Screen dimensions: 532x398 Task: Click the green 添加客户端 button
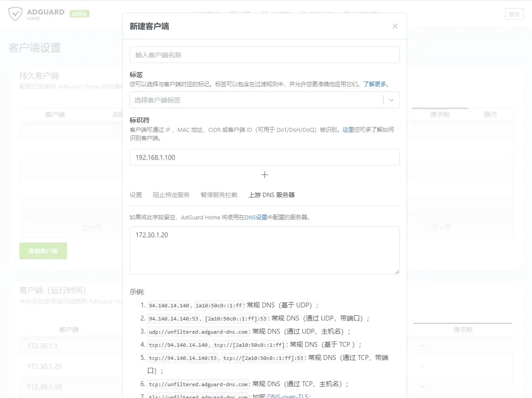pos(43,251)
